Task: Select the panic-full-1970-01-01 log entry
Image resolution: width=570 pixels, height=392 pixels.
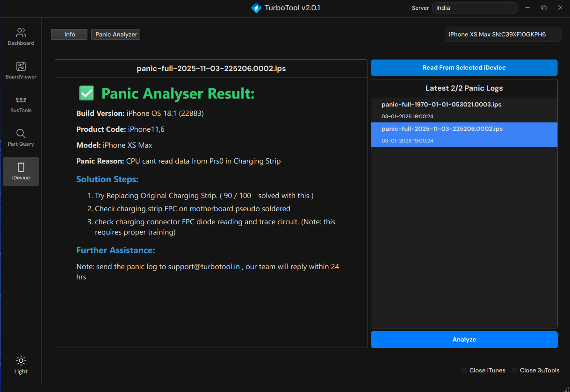Action: click(x=464, y=110)
